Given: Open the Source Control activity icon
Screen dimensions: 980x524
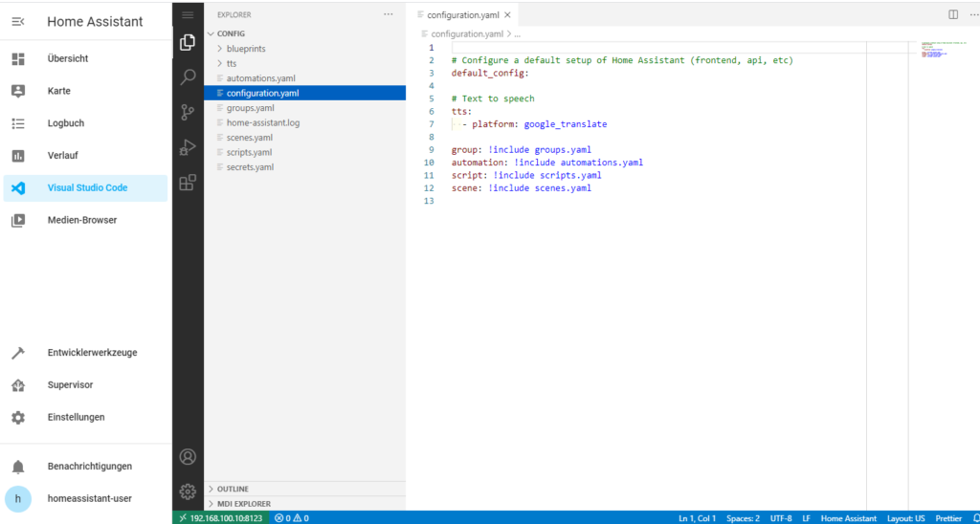Looking at the screenshot, I should 188,113.
